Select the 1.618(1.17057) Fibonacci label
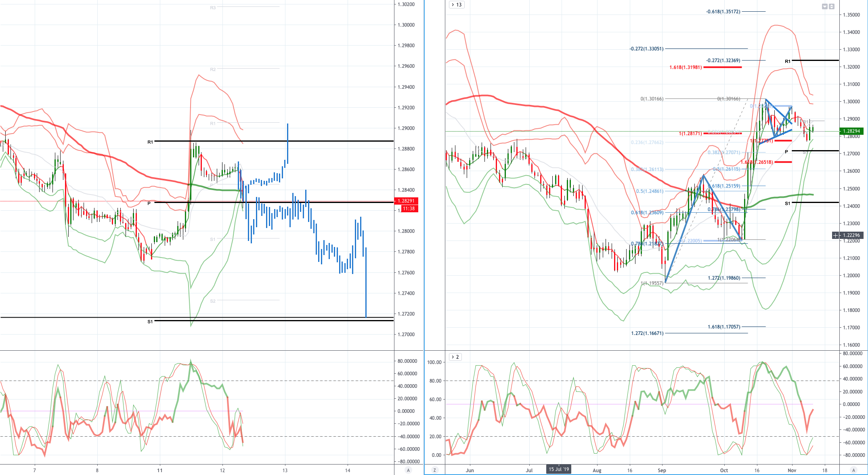868x475 pixels. tap(724, 327)
